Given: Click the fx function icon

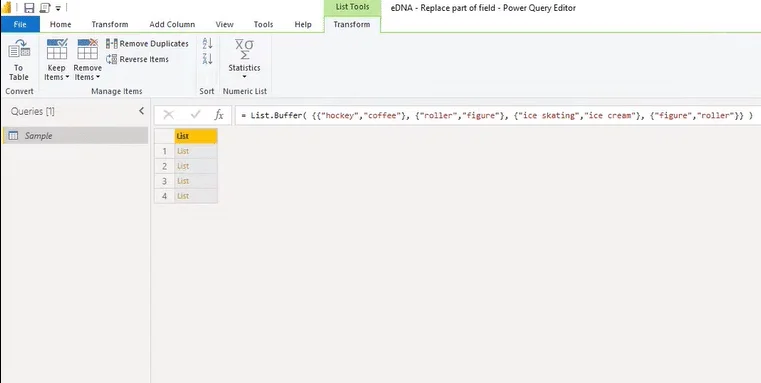Looking at the screenshot, I should tap(219, 115).
